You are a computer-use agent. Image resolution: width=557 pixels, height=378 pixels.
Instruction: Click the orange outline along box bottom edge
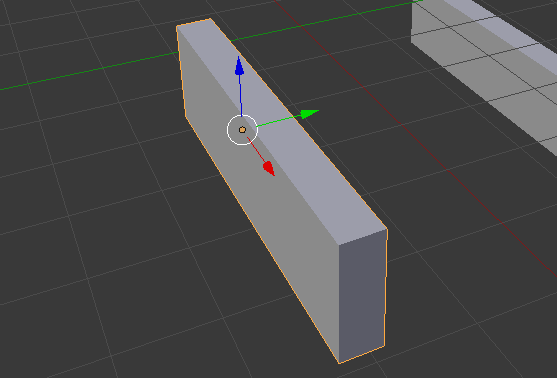pyautogui.click(x=262, y=240)
